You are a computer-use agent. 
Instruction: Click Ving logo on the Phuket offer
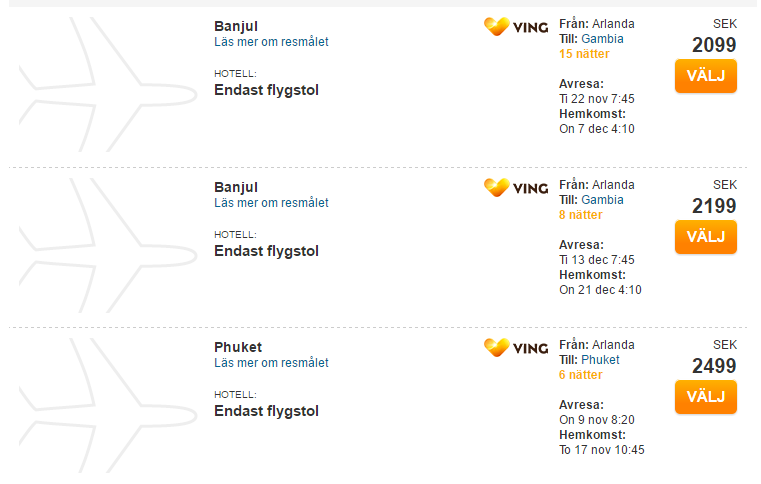click(x=516, y=348)
